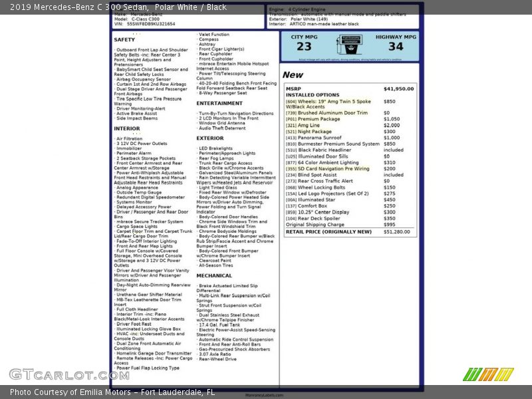This screenshot has height=399, width=532.
Task: Click the highway MPG value '34'
Action: click(x=396, y=47)
